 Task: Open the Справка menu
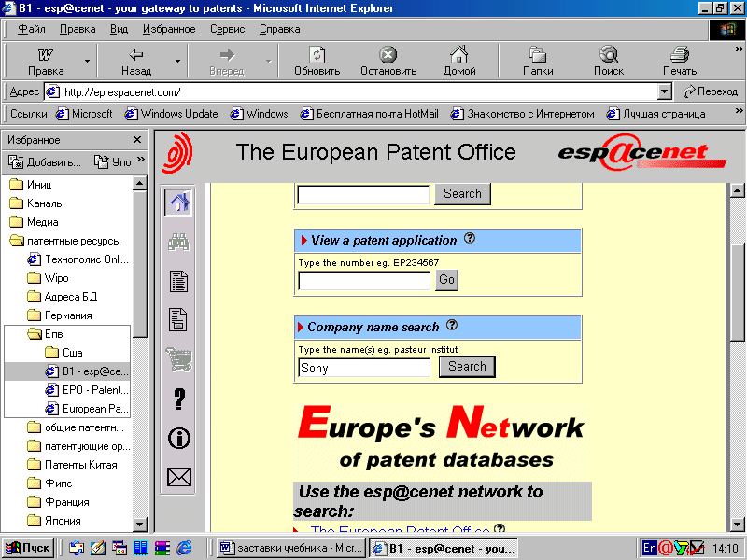coord(279,29)
